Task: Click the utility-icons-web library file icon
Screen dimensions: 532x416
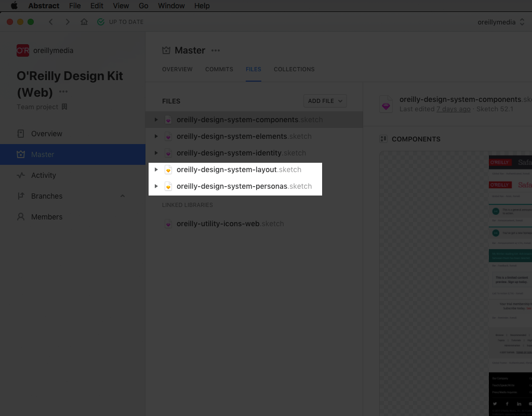Action: click(x=168, y=224)
